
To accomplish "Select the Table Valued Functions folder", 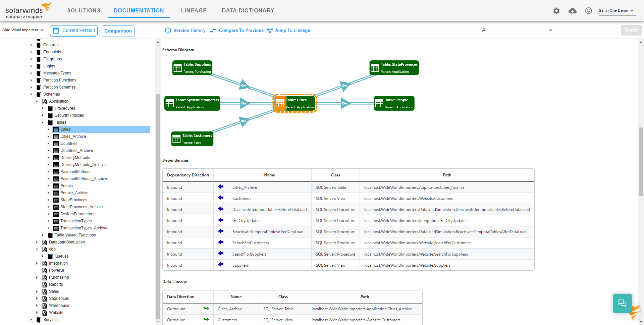I will click(x=75, y=235).
